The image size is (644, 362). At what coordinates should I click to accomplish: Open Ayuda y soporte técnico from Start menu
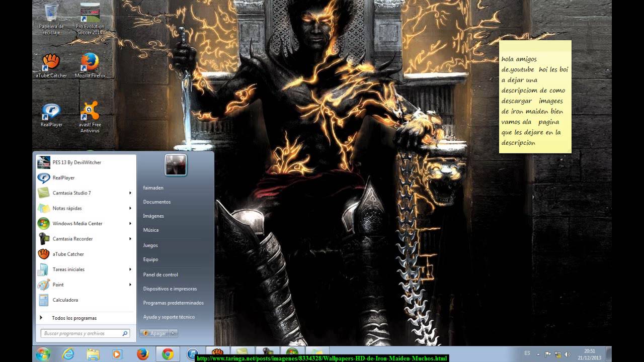[169, 317]
